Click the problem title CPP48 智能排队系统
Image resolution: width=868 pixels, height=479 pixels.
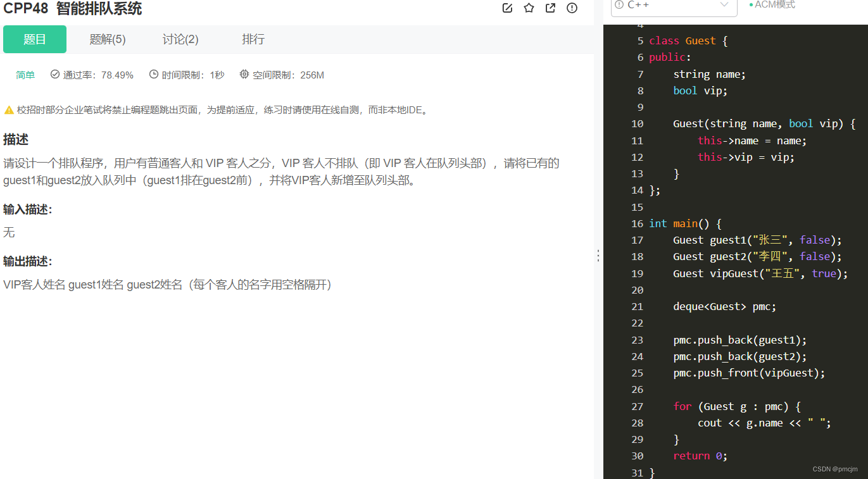[x=73, y=8]
